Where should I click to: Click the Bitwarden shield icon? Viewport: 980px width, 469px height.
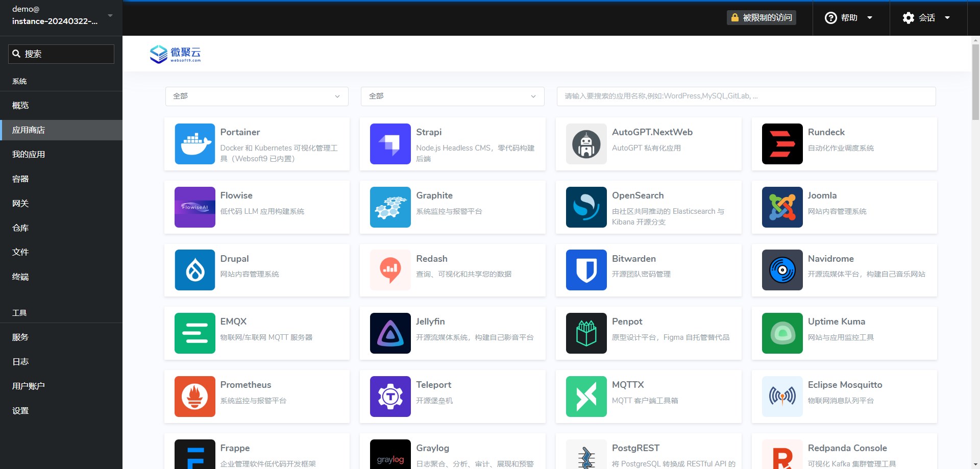[x=586, y=270]
